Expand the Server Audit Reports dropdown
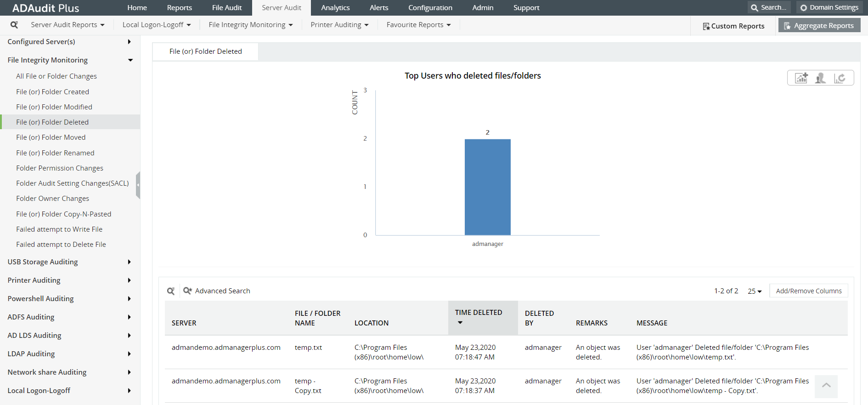 [68, 25]
